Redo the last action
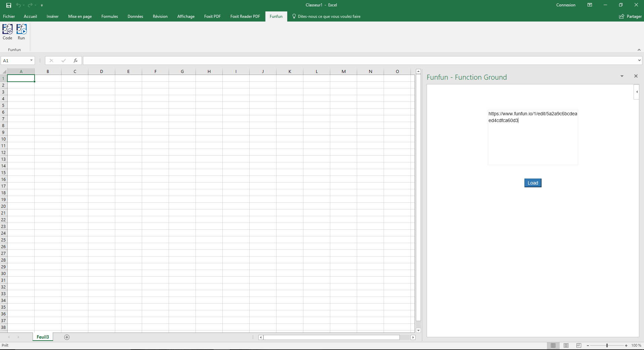This screenshot has width=644, height=350. tap(30, 5)
